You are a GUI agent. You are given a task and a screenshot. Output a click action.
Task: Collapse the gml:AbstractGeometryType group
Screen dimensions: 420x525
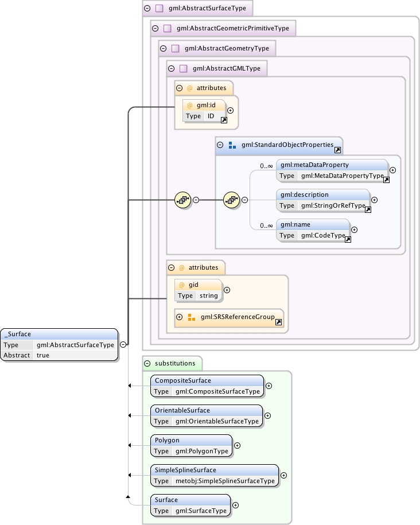[x=163, y=49]
